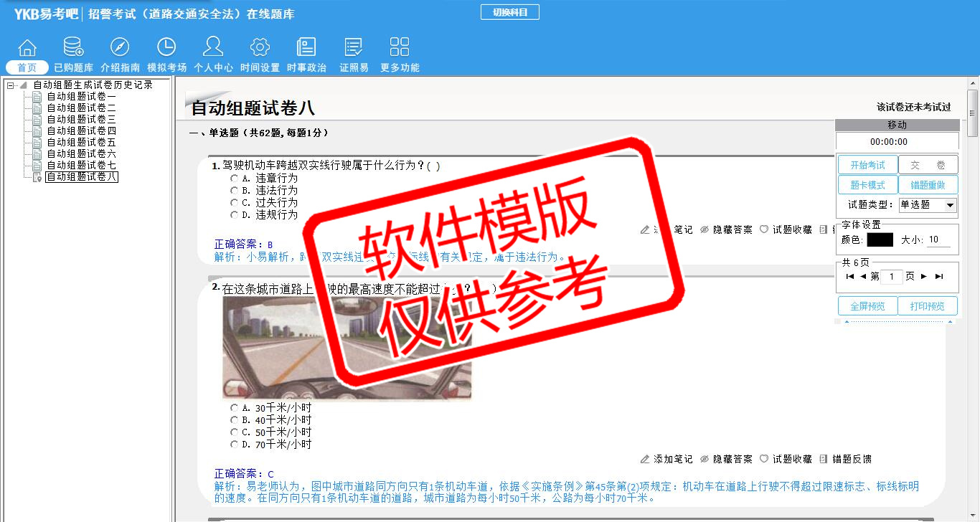Click the black font color swatch
This screenshot has height=522, width=980.
click(880, 240)
